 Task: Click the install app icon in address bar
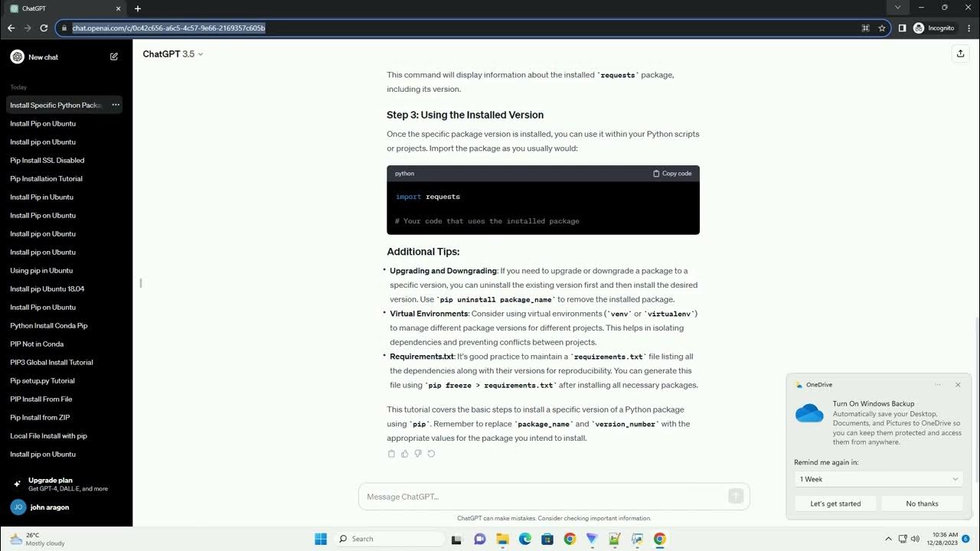click(866, 28)
